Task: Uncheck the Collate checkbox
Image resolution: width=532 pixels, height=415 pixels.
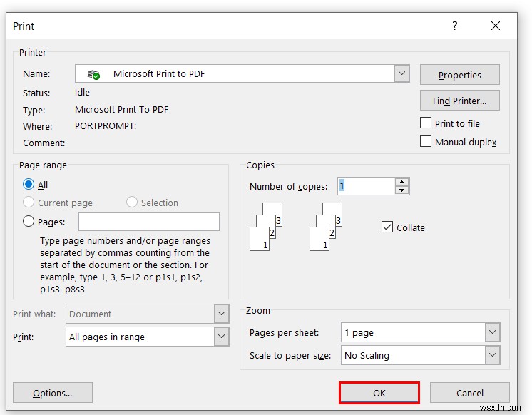Action: click(x=387, y=227)
